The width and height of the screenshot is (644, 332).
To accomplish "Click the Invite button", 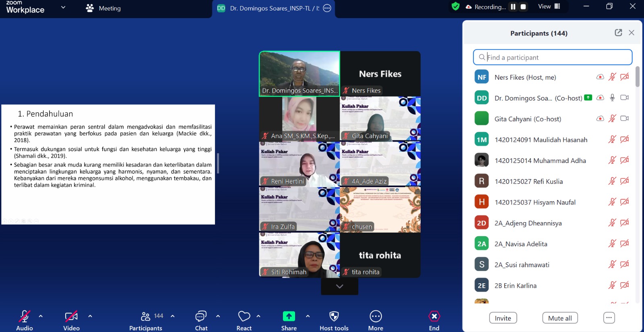I will click(503, 318).
